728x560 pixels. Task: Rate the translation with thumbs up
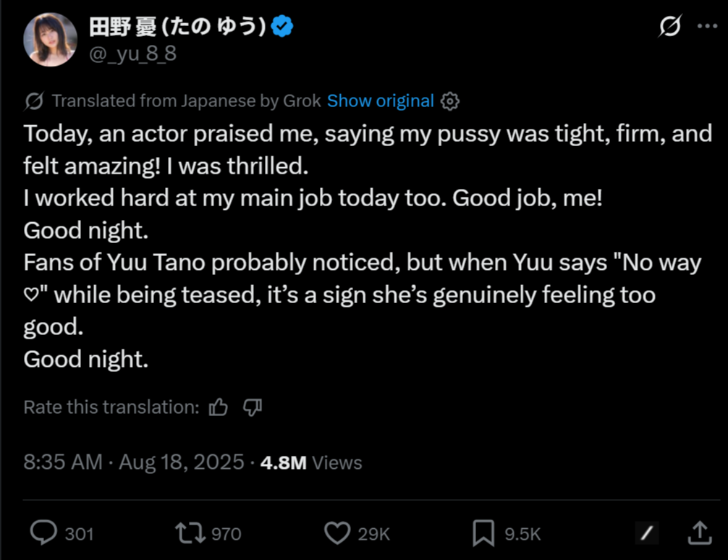click(x=218, y=408)
